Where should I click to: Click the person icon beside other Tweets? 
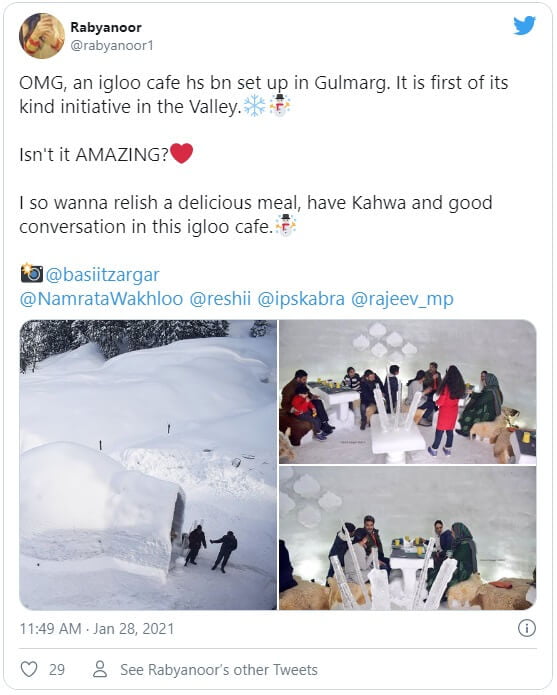tap(100, 669)
